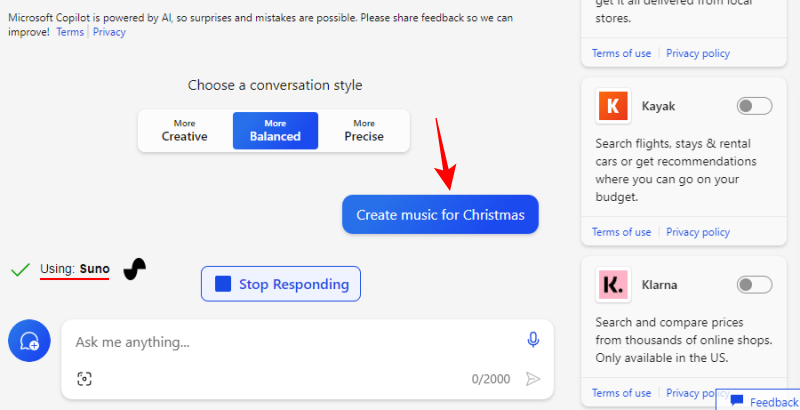Select More Precise conversation style

pyautogui.click(x=364, y=130)
